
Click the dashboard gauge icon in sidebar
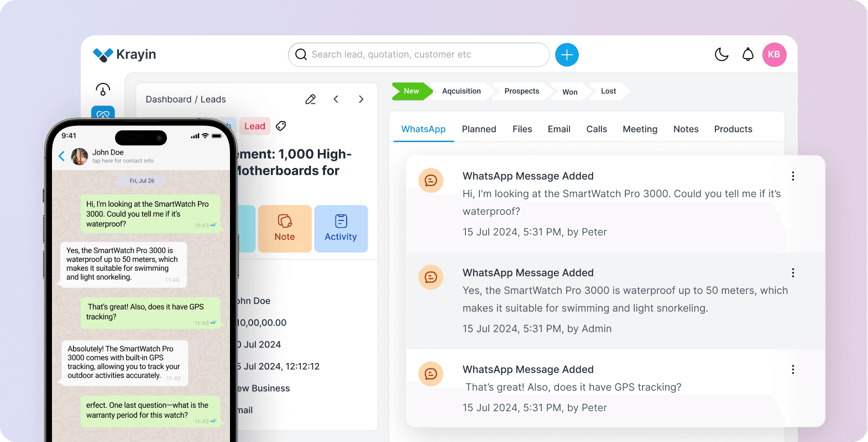[x=103, y=89]
